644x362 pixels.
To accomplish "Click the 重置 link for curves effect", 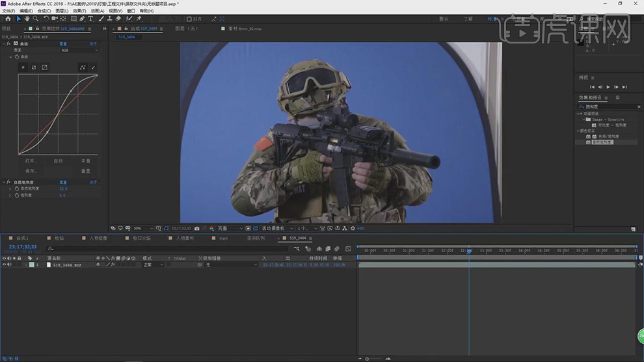I will coord(63,44).
